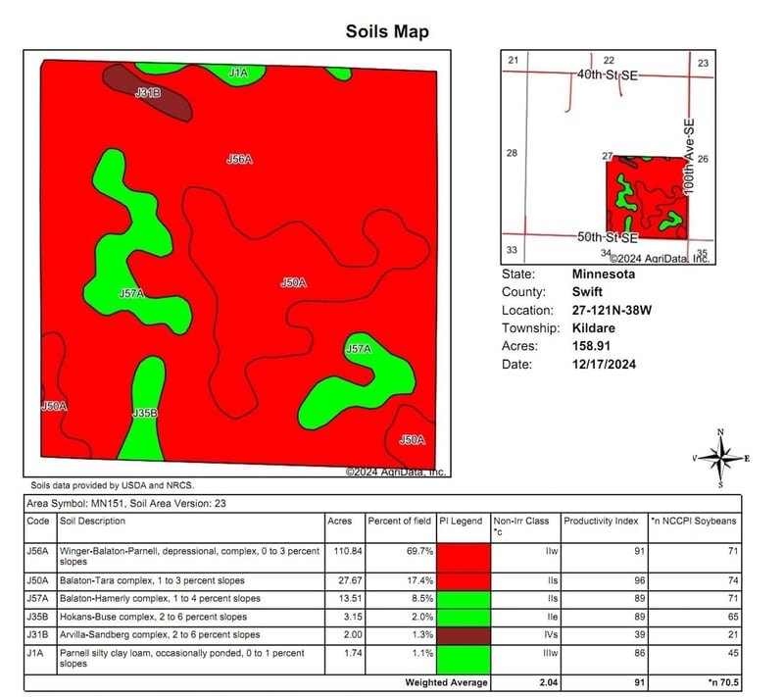Image resolution: width=784 pixels, height=697 pixels.
Task: Click the Township value "Kildare"
Action: pos(594,328)
